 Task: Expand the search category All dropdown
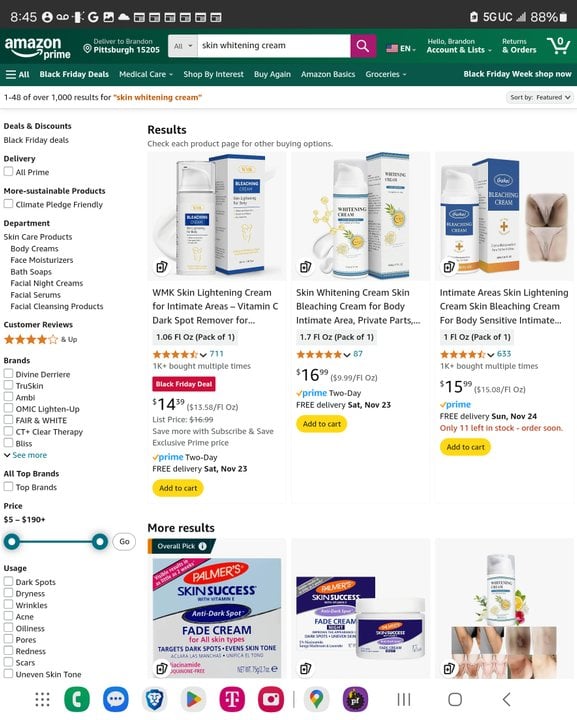(183, 46)
